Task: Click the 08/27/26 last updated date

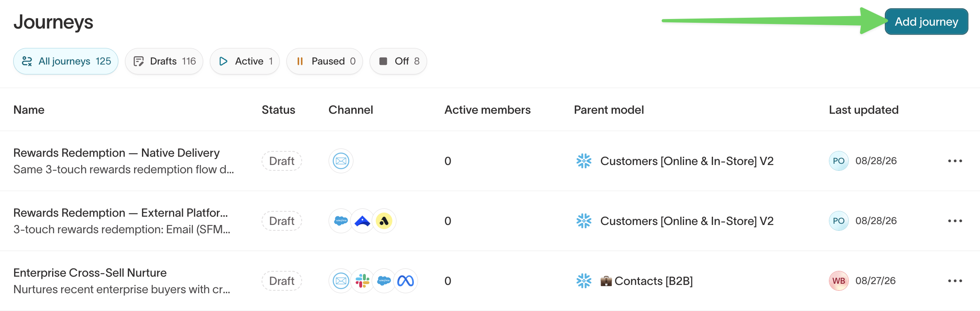Action: pyautogui.click(x=875, y=281)
